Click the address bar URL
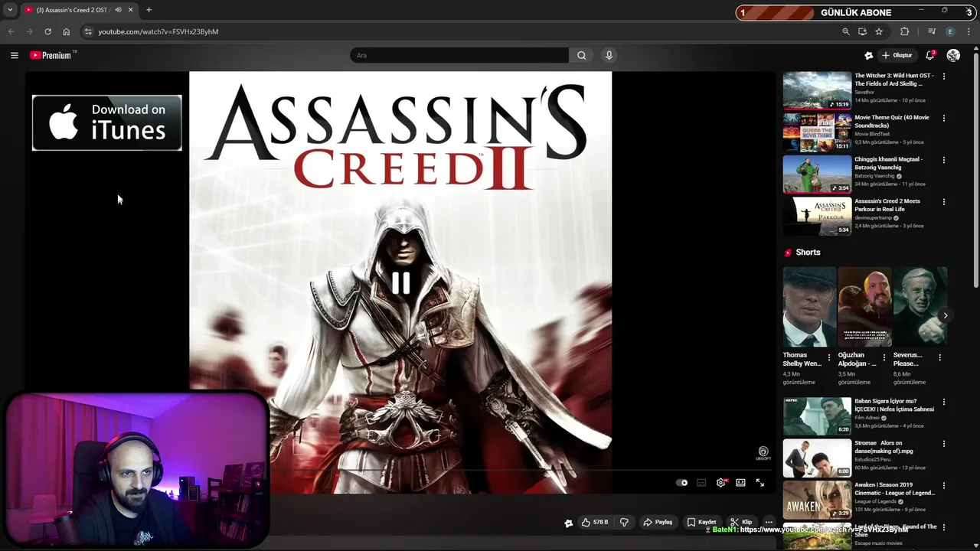The width and height of the screenshot is (980, 551). coord(158,31)
